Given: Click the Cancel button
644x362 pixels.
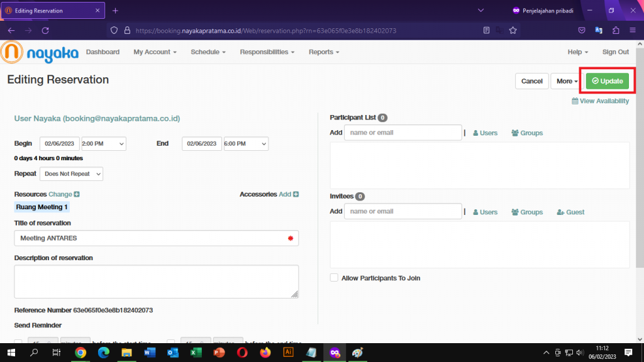Looking at the screenshot, I should click(x=531, y=81).
